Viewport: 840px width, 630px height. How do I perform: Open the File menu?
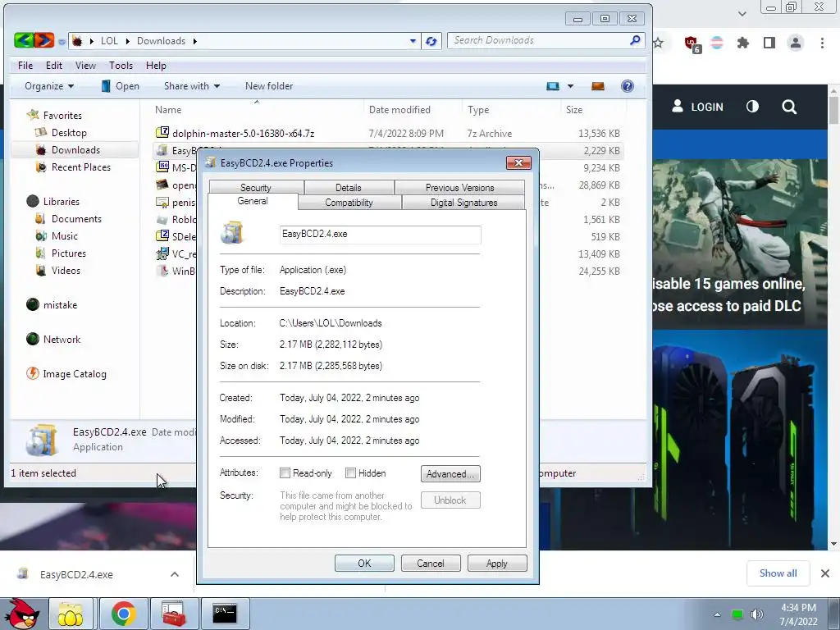click(25, 66)
